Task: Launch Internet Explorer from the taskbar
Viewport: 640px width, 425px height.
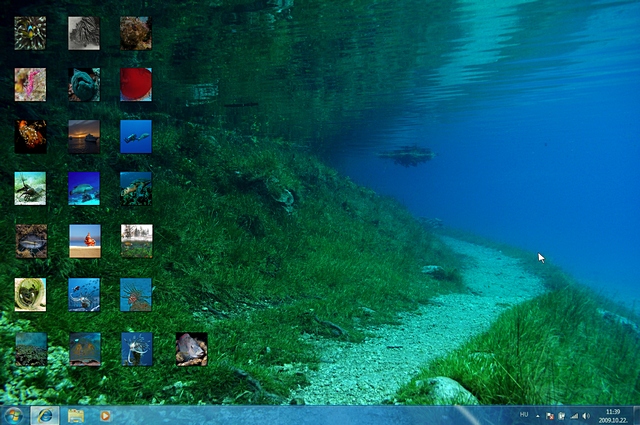Action: (x=45, y=415)
